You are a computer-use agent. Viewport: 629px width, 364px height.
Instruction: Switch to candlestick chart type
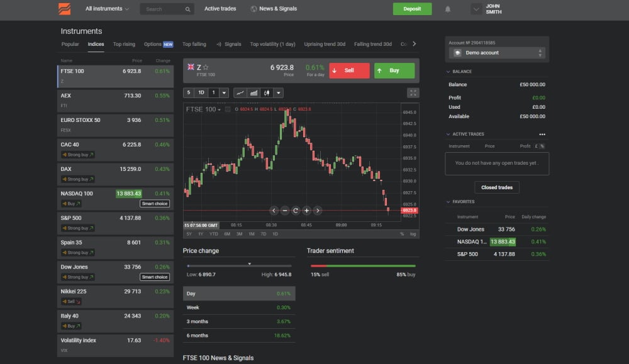266,93
